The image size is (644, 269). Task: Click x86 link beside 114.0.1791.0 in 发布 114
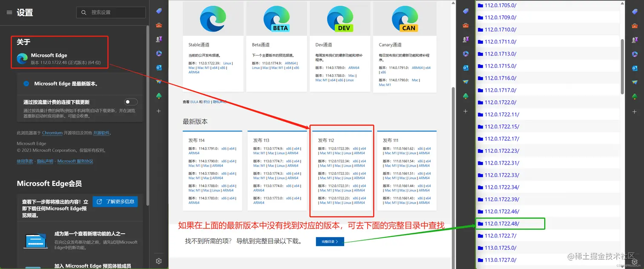point(224,149)
